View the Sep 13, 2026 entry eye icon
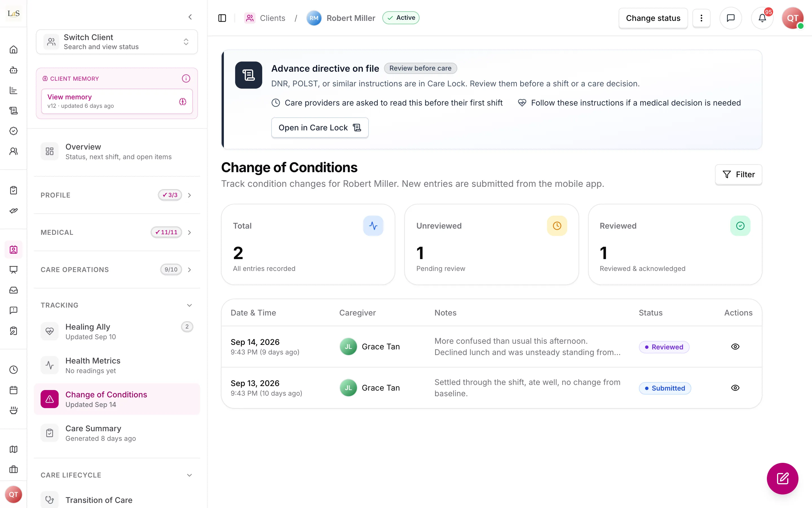The width and height of the screenshot is (812, 508). (735, 388)
